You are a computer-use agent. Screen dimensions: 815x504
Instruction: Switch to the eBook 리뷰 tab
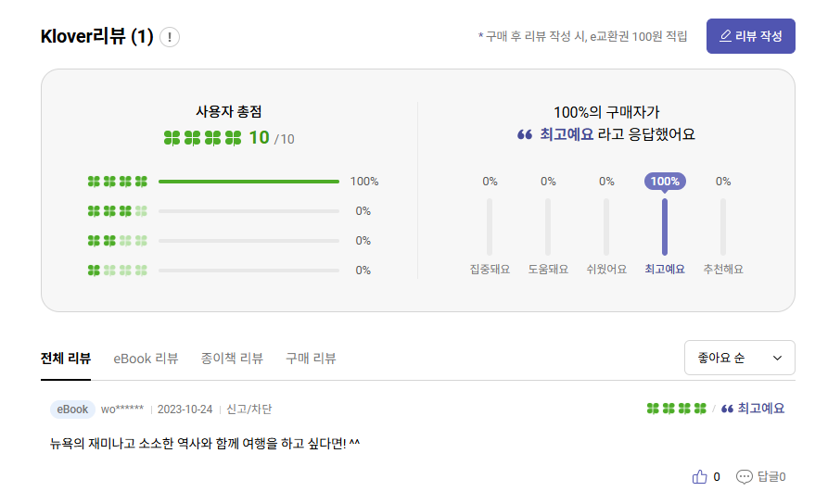(146, 359)
